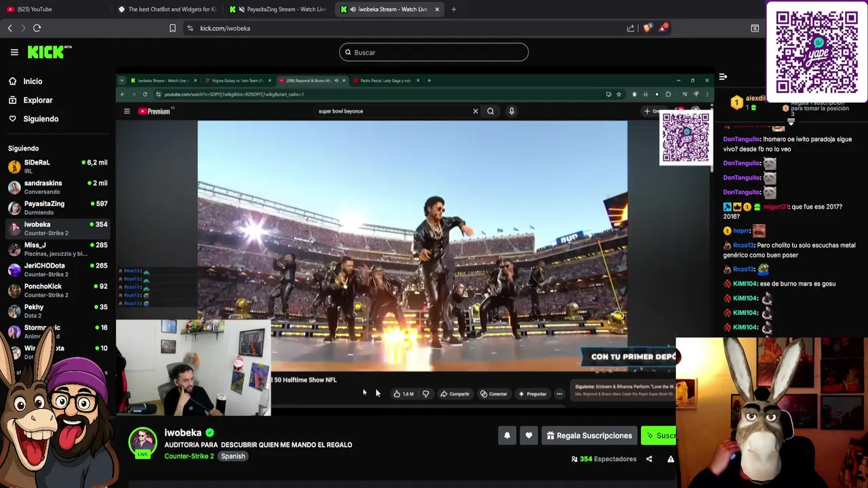Screen dimensions: 868x488
Task: Open the Inicio sidebar item
Action: (33, 81)
